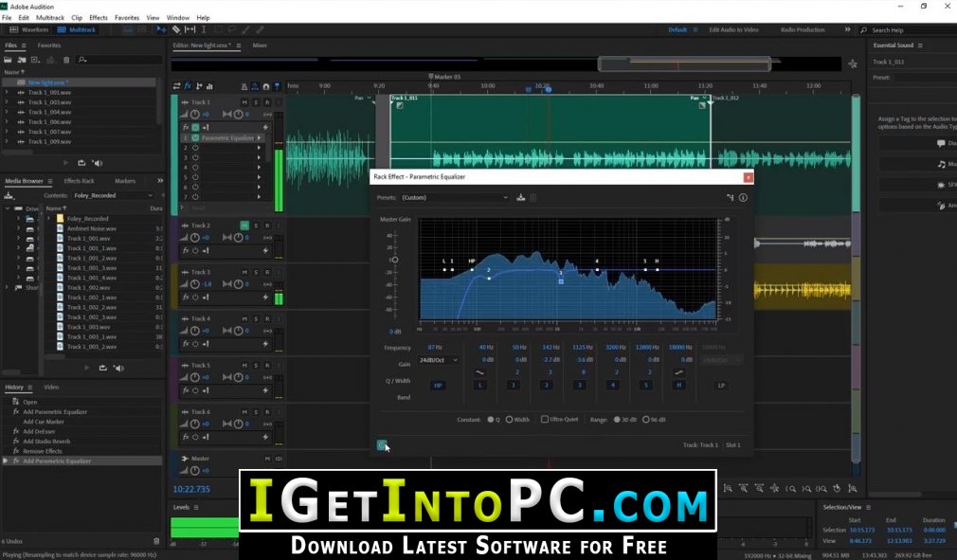
Task: Click the fx Effects view icon above Track 1
Action: [x=188, y=86]
